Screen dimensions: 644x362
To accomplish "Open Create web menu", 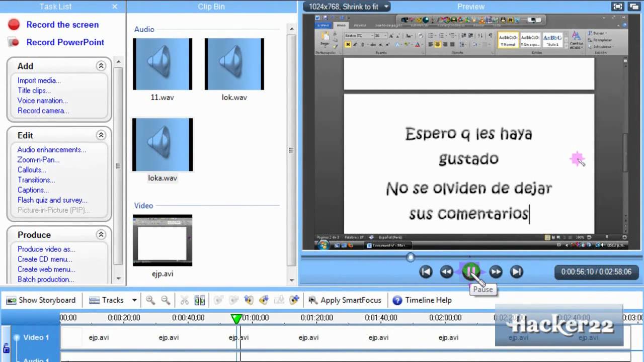I will tap(46, 269).
